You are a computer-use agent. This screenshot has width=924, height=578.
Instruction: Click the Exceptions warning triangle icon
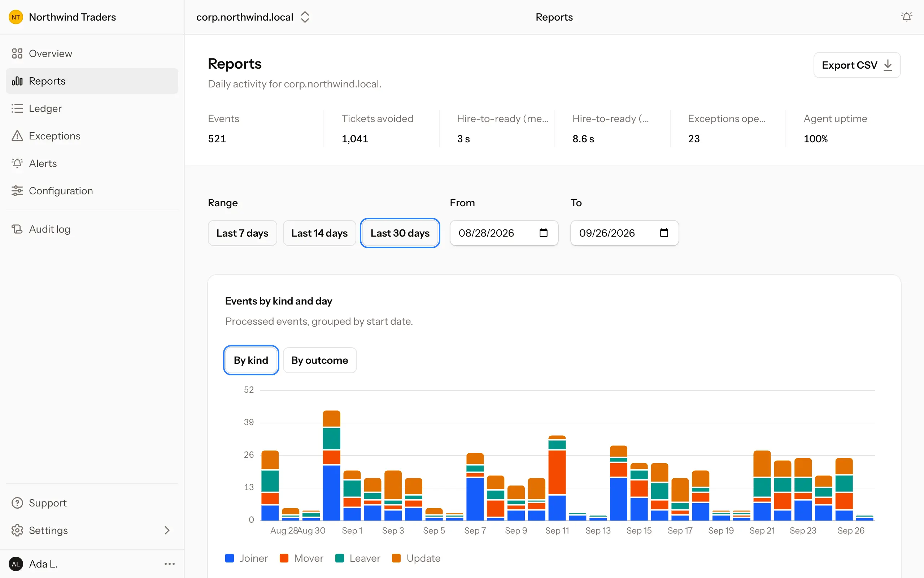coord(17,136)
